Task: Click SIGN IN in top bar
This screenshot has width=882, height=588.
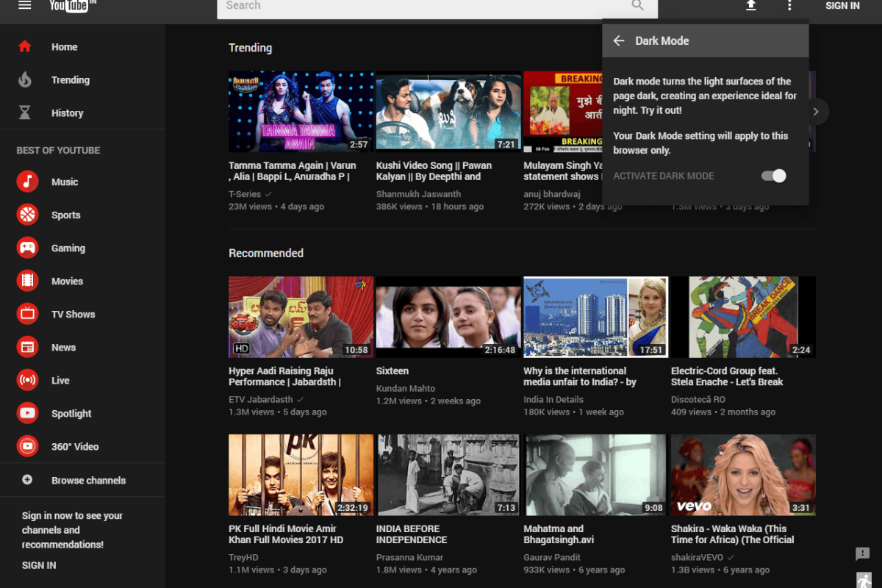Action: click(x=842, y=6)
